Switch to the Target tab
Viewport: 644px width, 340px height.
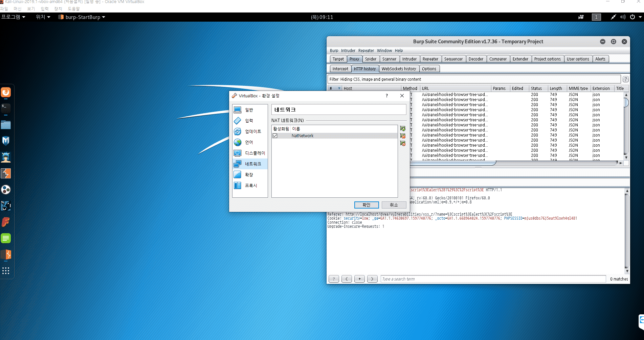[x=338, y=59]
